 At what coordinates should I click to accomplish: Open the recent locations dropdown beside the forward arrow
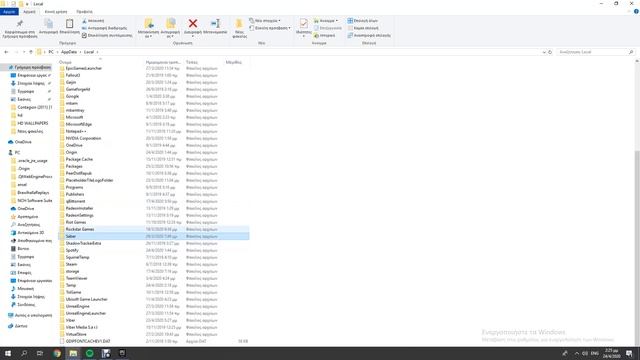24,52
